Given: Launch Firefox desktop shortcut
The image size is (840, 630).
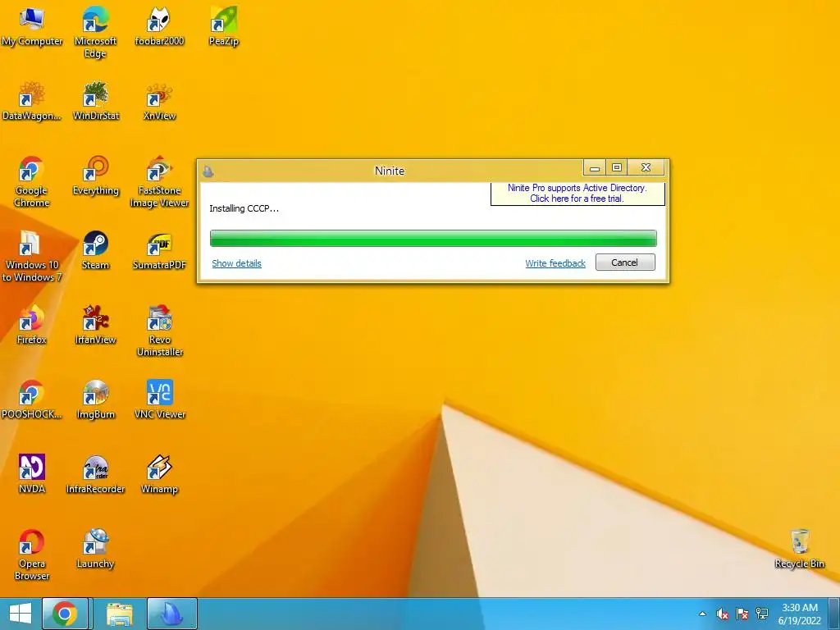Looking at the screenshot, I should [x=32, y=325].
